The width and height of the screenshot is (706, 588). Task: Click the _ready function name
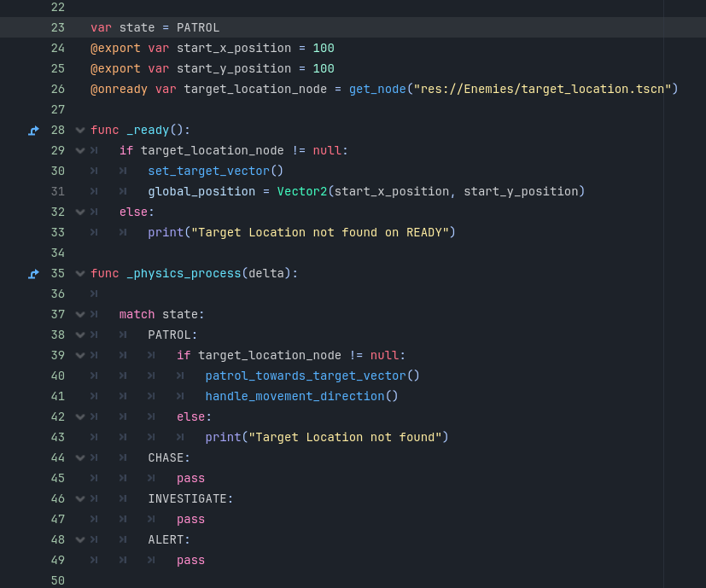coord(148,130)
